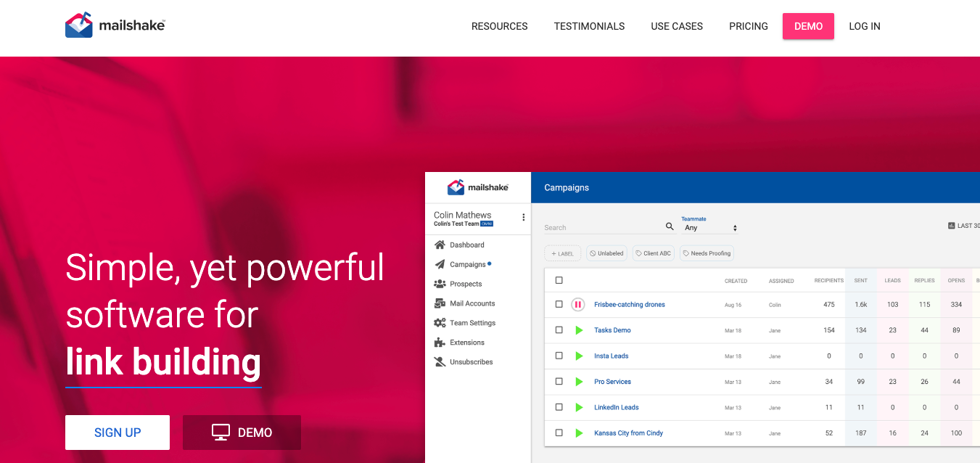Click the Colin Mathews account name
Screen dimensions: 980x463
462,215
